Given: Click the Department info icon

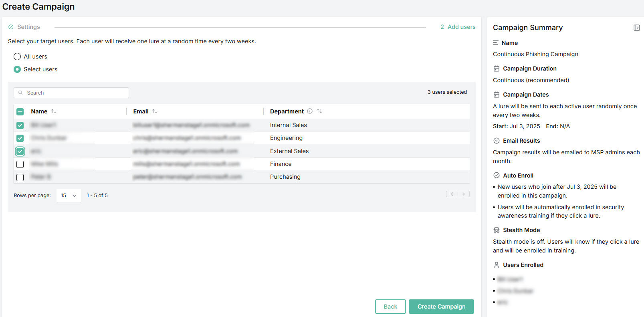Looking at the screenshot, I should pyautogui.click(x=310, y=111).
